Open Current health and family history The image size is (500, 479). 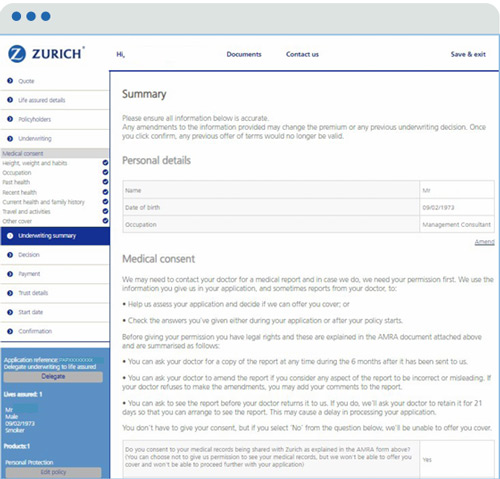click(43, 202)
